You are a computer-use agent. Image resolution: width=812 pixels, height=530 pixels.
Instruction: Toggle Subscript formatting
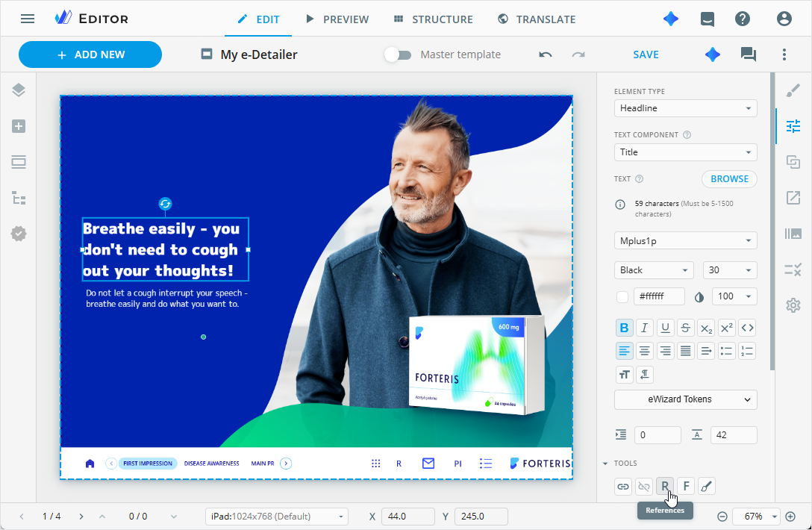click(x=706, y=328)
